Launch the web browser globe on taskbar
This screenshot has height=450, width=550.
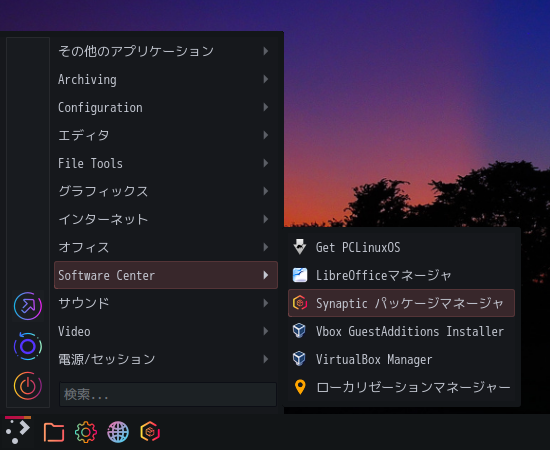118,432
